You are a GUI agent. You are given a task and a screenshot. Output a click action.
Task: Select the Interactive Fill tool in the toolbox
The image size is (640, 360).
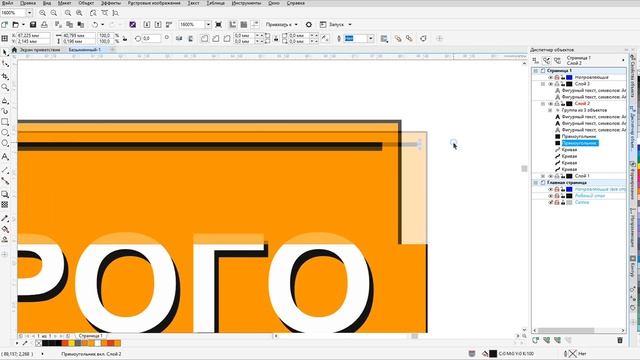click(x=5, y=229)
